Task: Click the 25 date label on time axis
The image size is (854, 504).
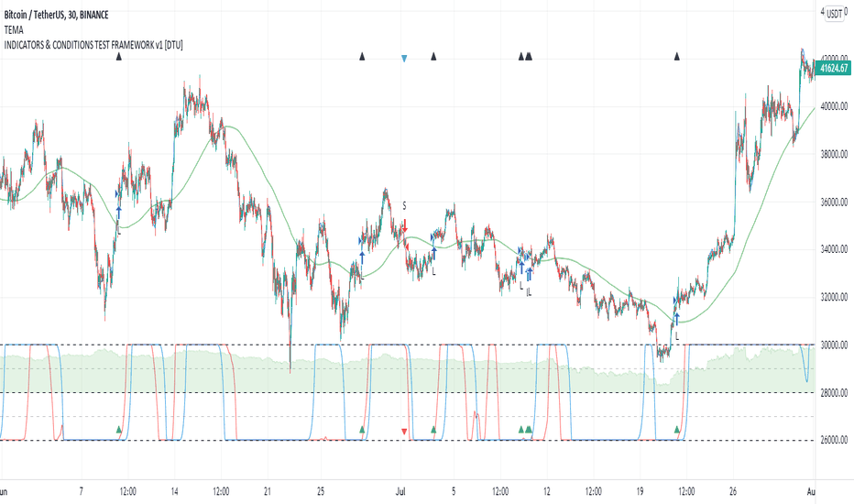Action: pos(321,491)
